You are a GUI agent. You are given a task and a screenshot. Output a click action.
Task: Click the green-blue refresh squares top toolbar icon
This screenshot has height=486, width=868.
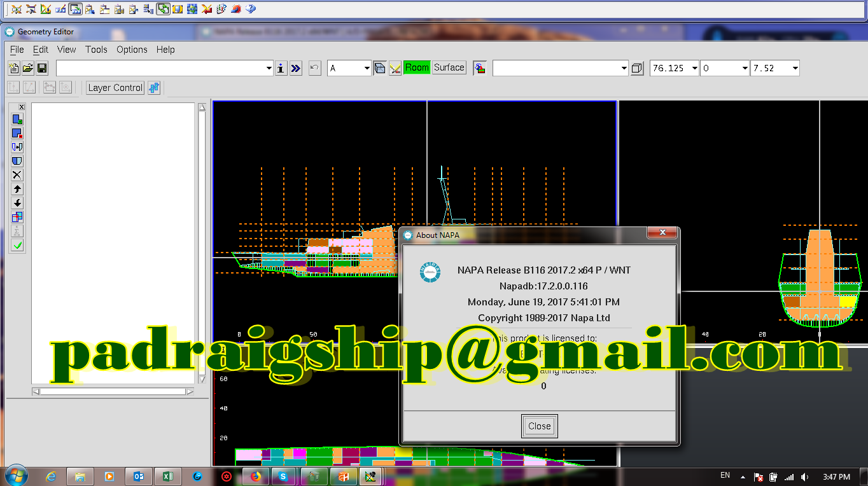192,9
